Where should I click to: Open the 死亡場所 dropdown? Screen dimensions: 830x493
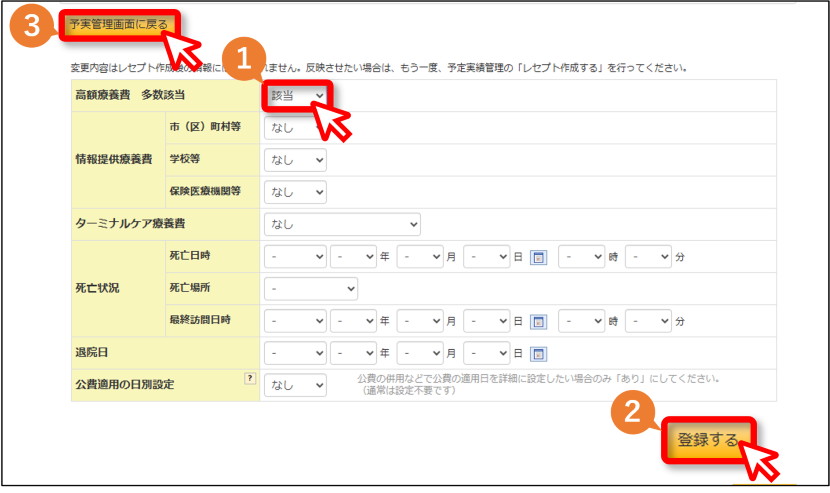(311, 289)
